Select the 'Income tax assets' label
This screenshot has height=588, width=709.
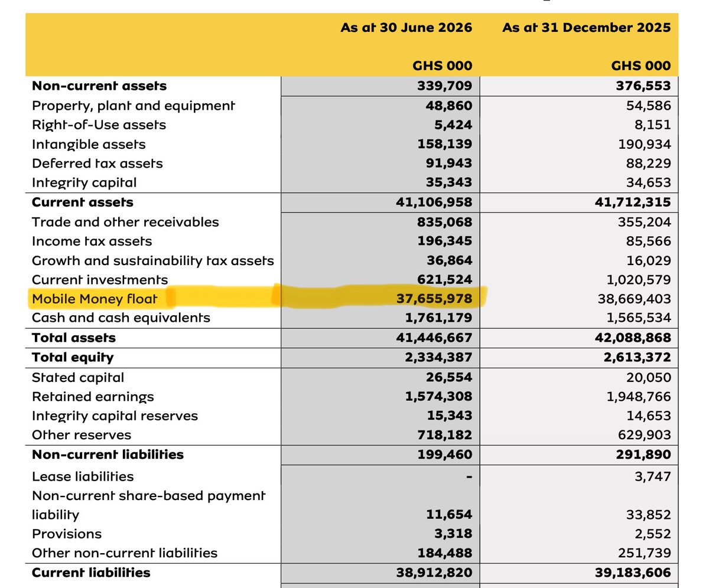(92, 241)
